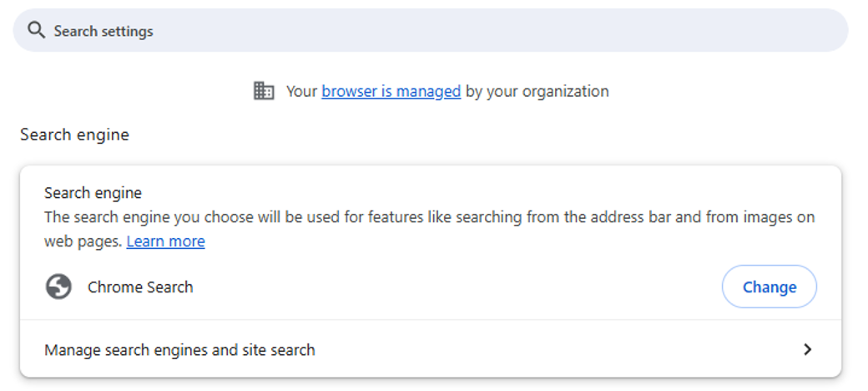Click the "by your organization" text
This screenshot has height=391, width=868.
[x=537, y=91]
